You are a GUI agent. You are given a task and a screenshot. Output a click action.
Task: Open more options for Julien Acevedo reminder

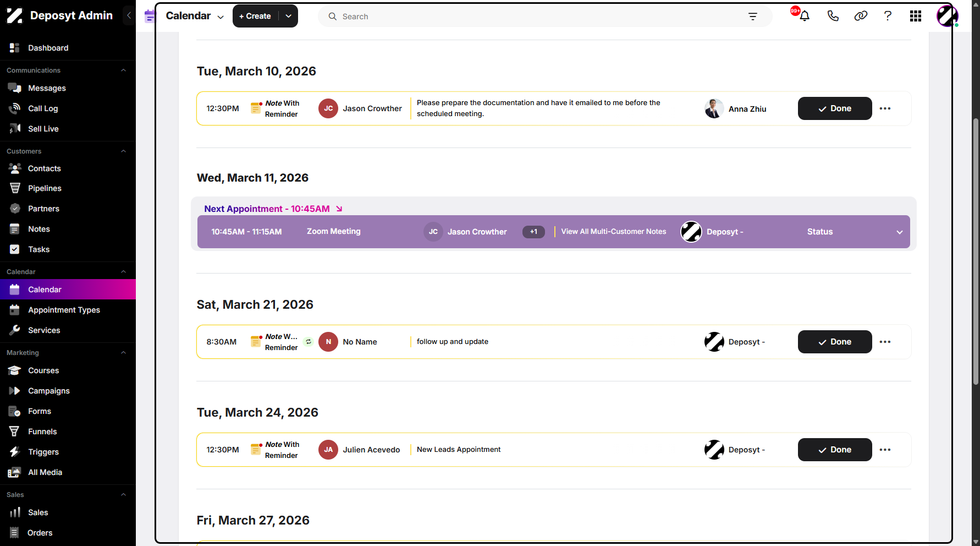[885, 450]
